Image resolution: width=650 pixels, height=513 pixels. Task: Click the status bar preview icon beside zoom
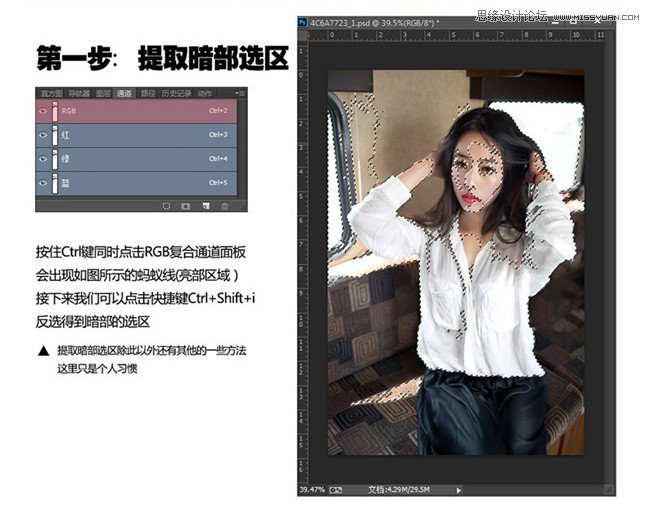(336, 490)
